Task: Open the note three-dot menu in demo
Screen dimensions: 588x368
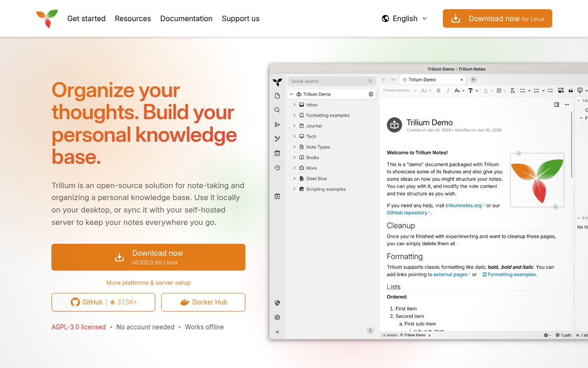Action: 566,105
